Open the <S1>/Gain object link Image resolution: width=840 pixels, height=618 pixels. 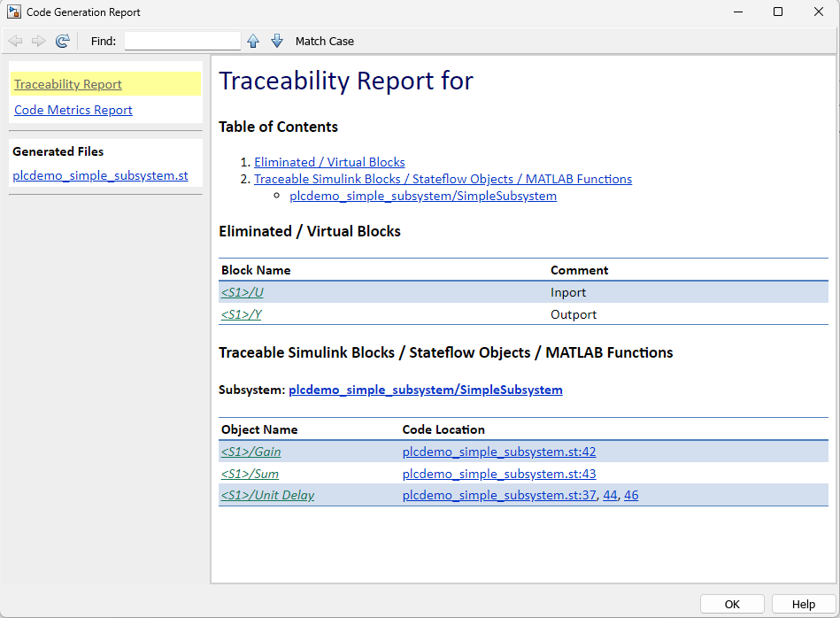pyautogui.click(x=250, y=452)
